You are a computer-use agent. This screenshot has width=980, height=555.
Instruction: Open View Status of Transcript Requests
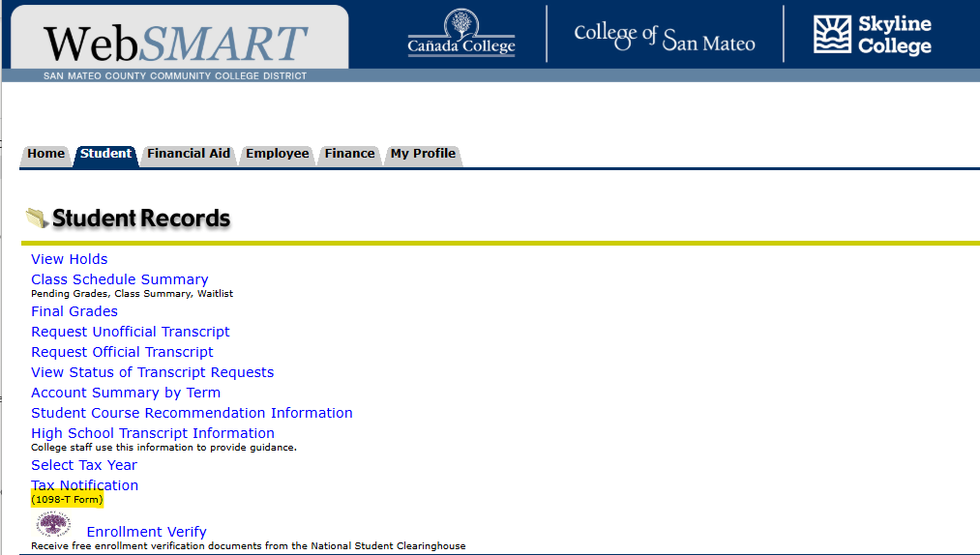[x=153, y=372]
